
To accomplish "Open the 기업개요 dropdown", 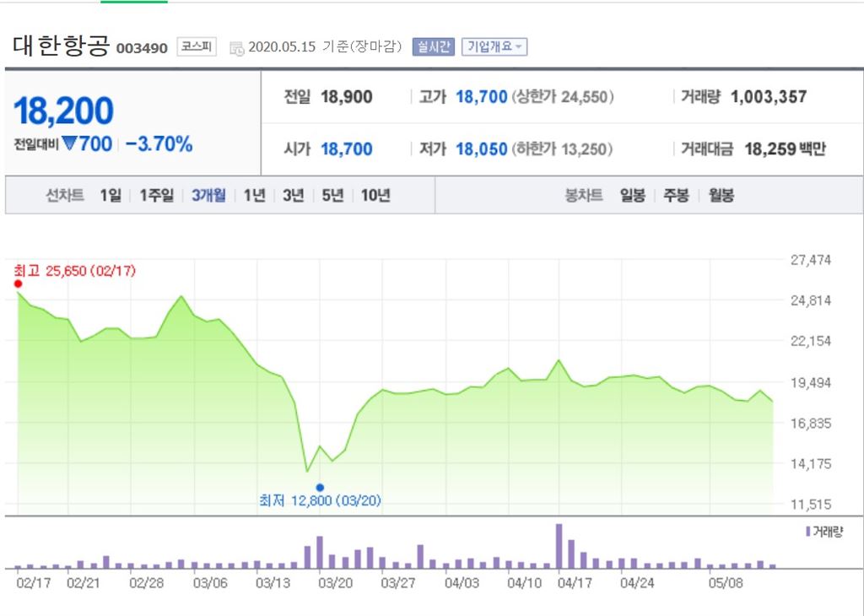I will [x=494, y=47].
